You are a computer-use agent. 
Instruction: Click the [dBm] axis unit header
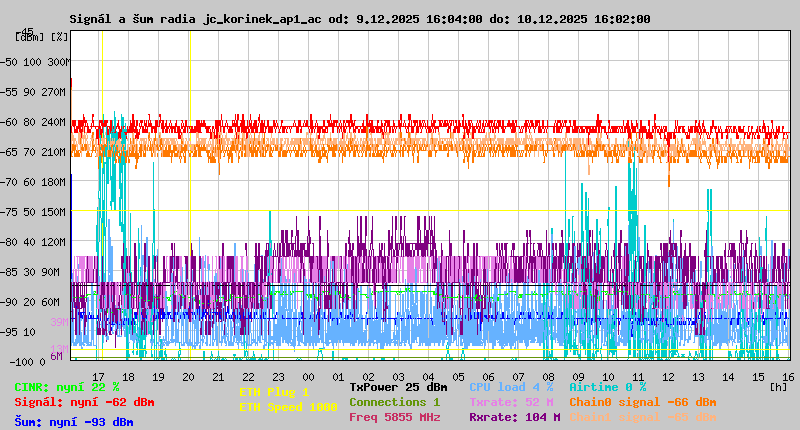point(28,37)
